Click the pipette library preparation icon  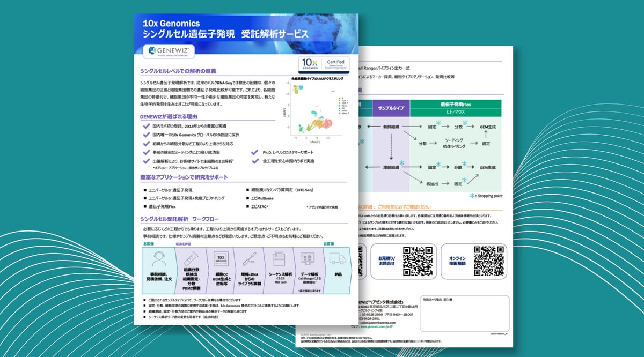[250, 259]
